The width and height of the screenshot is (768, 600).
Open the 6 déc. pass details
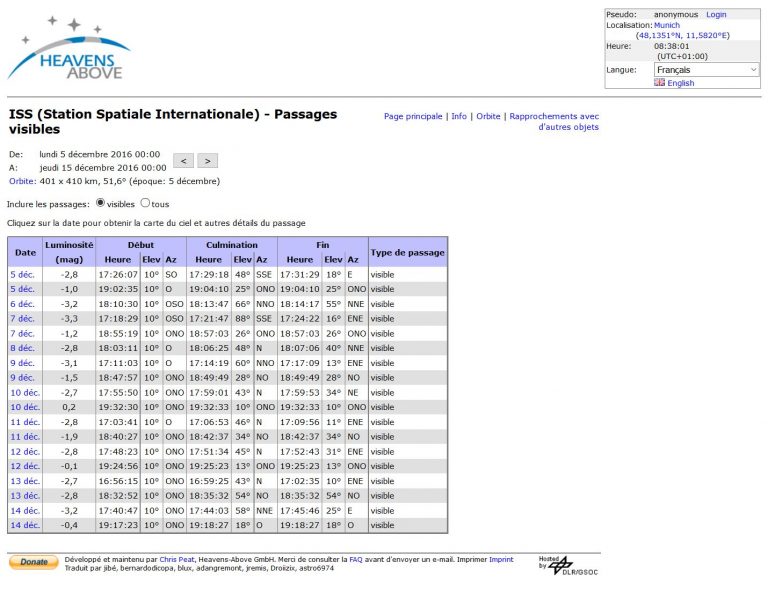tap(23, 304)
